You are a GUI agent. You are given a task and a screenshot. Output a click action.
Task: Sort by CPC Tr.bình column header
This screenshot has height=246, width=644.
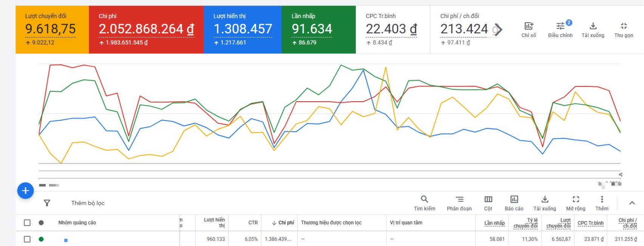pyautogui.click(x=590, y=223)
